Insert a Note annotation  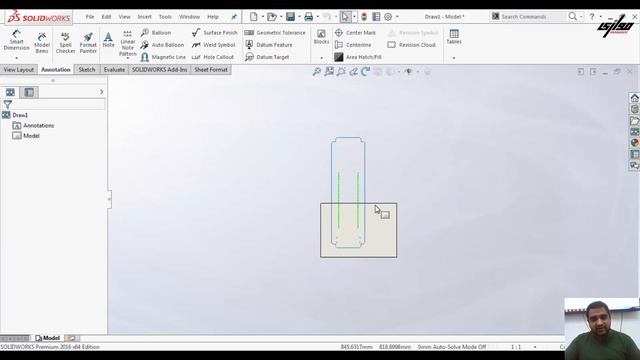click(108, 40)
